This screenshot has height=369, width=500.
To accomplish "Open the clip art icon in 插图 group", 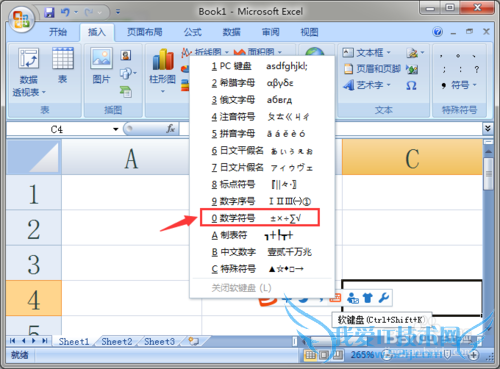I will pyautogui.click(x=126, y=55).
